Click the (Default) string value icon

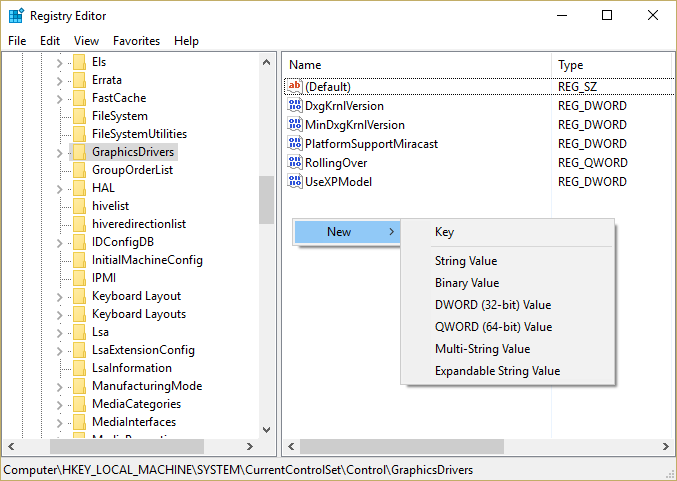pos(295,87)
